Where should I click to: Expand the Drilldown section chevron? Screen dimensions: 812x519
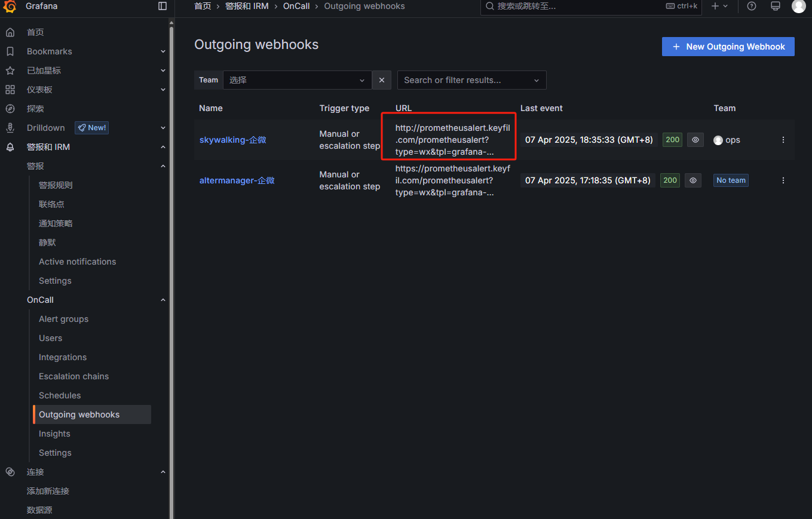pos(163,128)
